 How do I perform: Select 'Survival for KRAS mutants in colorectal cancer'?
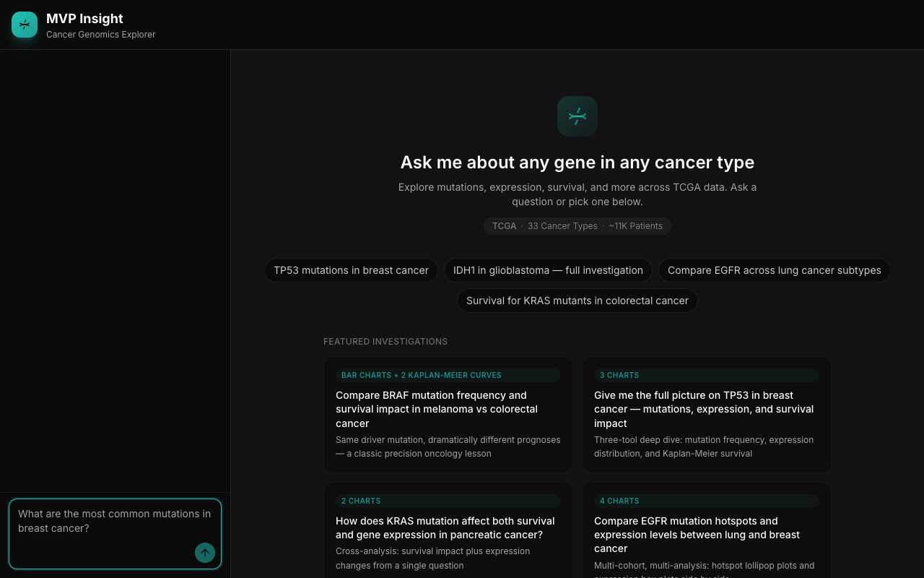coord(577,301)
